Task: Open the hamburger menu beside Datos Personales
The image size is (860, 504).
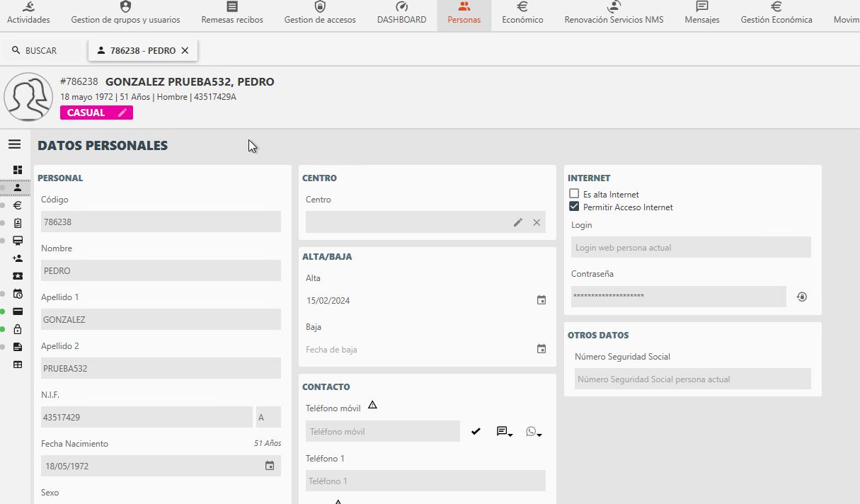Action: pos(14,144)
